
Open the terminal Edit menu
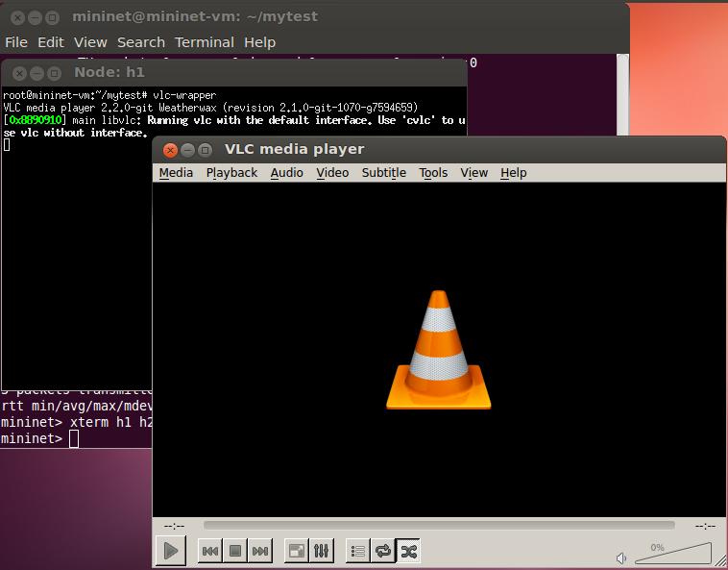(51, 42)
